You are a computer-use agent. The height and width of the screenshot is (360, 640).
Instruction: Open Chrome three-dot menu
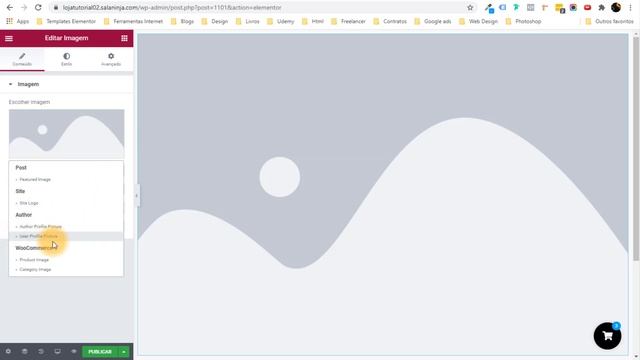(x=630, y=7)
